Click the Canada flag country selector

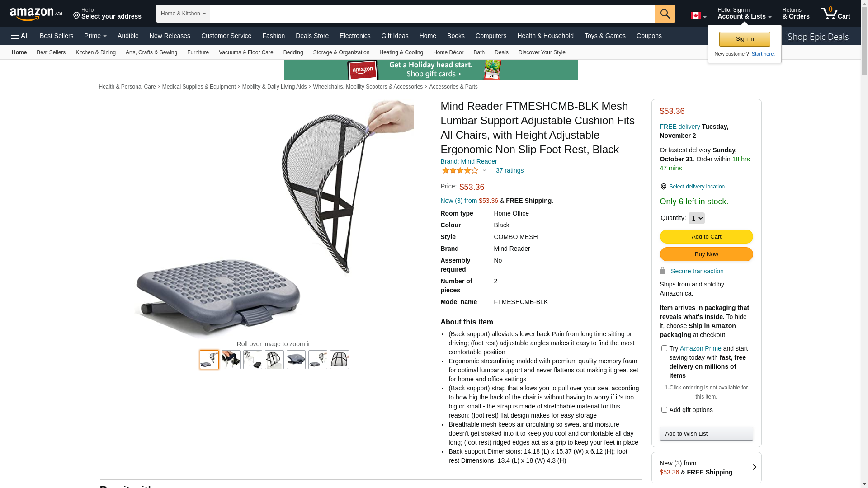(x=698, y=16)
